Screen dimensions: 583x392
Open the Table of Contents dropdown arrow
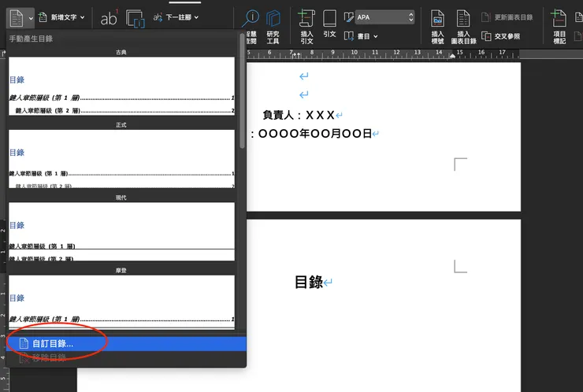tap(31, 18)
